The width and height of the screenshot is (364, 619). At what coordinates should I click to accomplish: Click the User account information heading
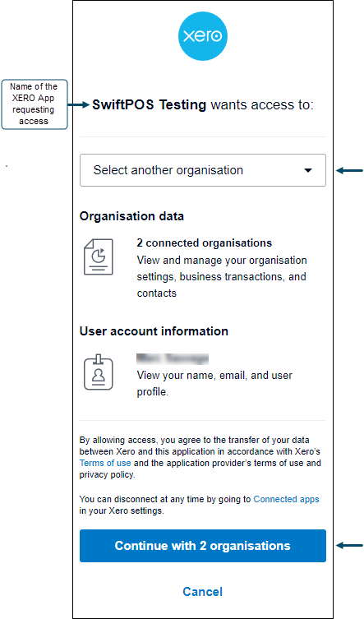[154, 331]
